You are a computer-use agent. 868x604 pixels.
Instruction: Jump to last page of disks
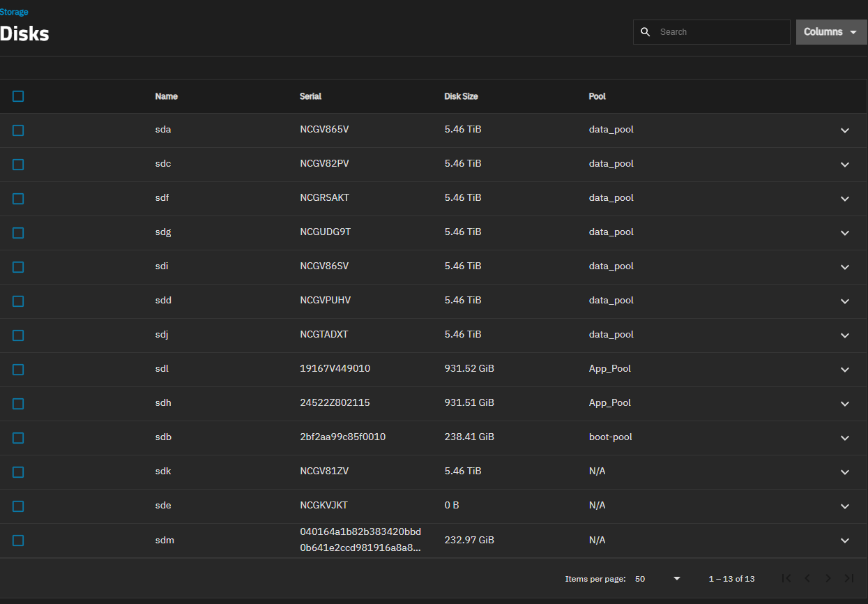click(849, 578)
